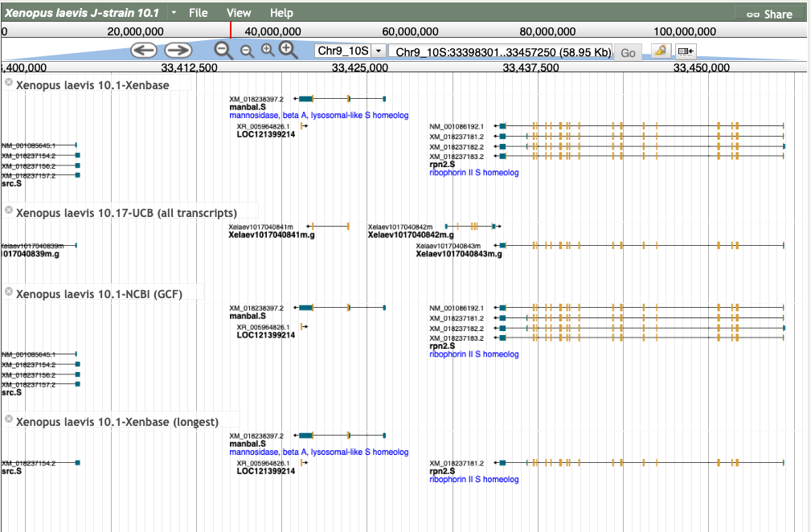
Task: Click the large zoom in magnifier
Action: 289,51
